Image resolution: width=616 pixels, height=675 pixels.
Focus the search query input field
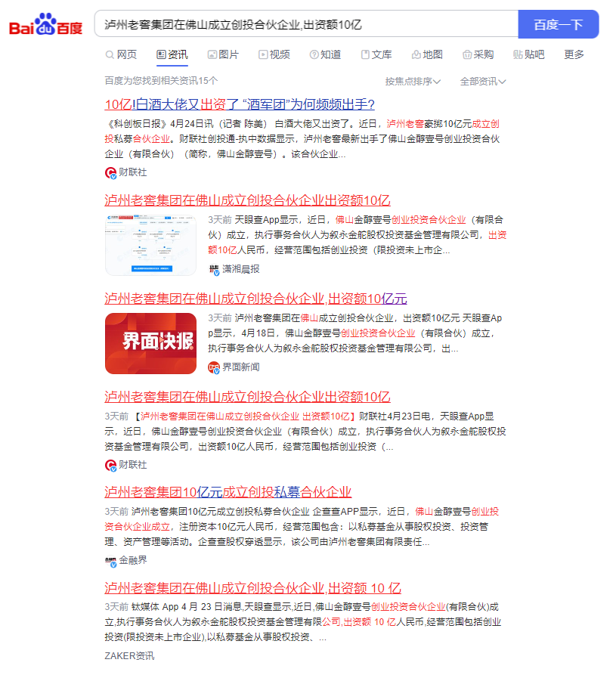306,24
